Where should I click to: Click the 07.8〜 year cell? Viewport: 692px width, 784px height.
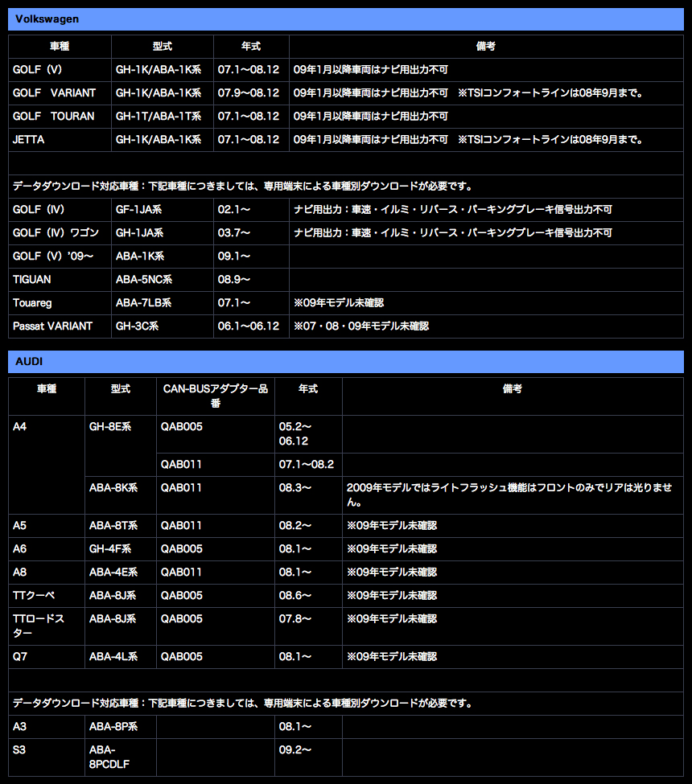point(308,626)
